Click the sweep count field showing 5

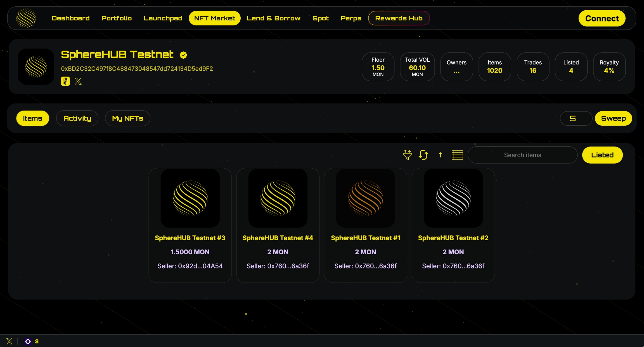[576, 118]
